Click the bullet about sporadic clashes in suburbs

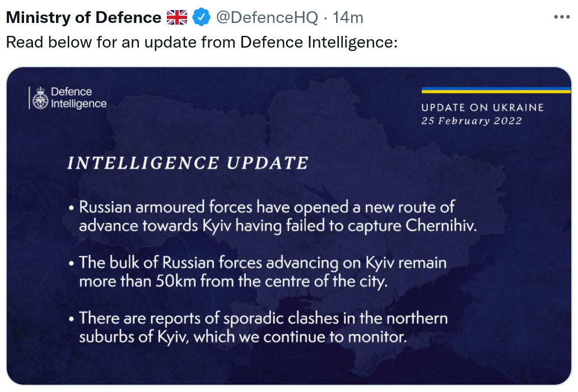[263, 328]
